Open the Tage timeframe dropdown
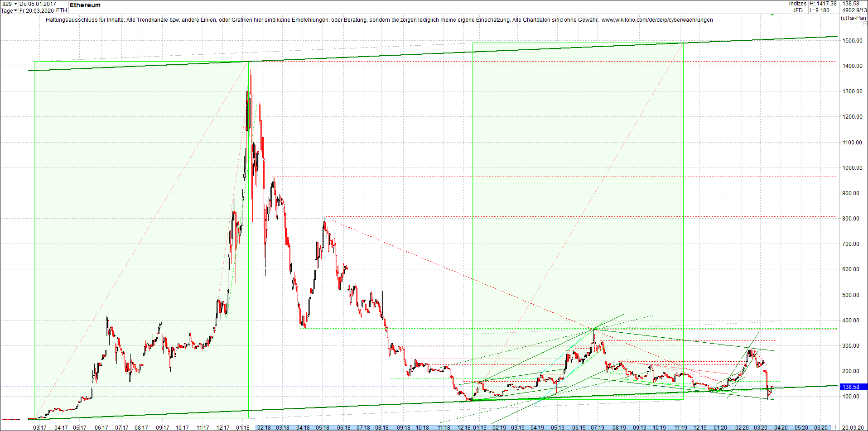Image resolution: width=868 pixels, height=431 pixels. coord(9,10)
